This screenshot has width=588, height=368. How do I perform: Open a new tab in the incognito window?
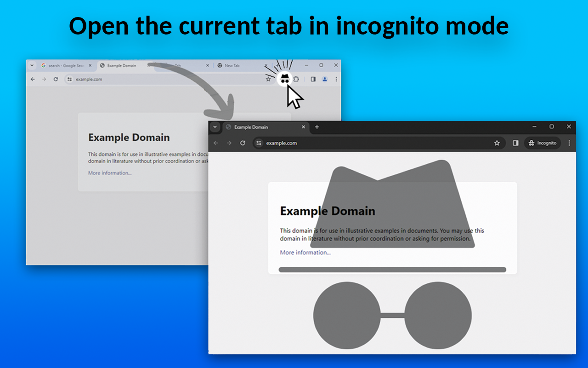(317, 127)
